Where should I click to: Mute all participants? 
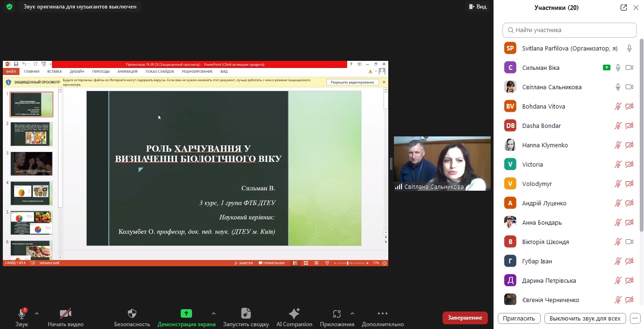(x=585, y=318)
